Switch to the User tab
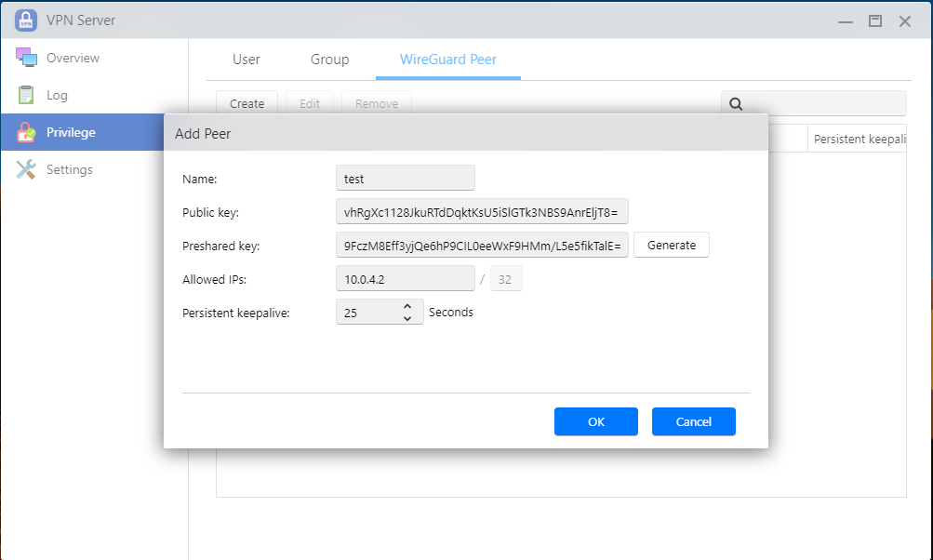The width and height of the screenshot is (933, 560). (x=247, y=60)
